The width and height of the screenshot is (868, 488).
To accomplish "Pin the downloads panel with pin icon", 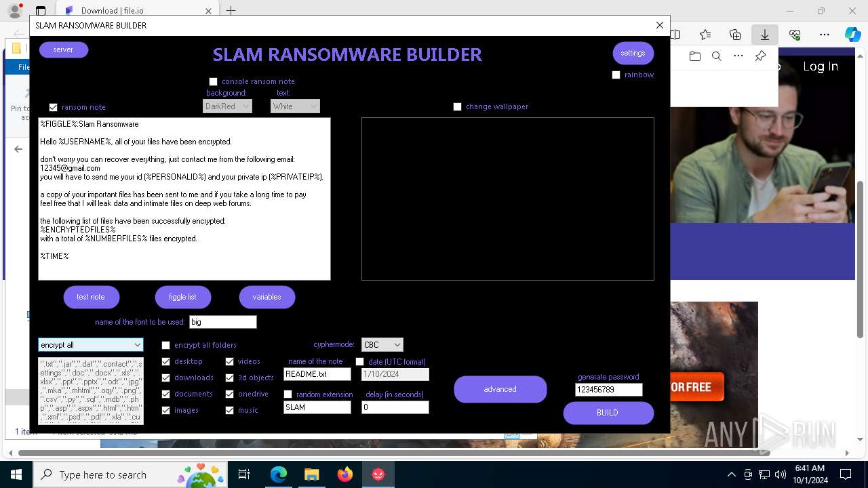I will click(x=760, y=56).
